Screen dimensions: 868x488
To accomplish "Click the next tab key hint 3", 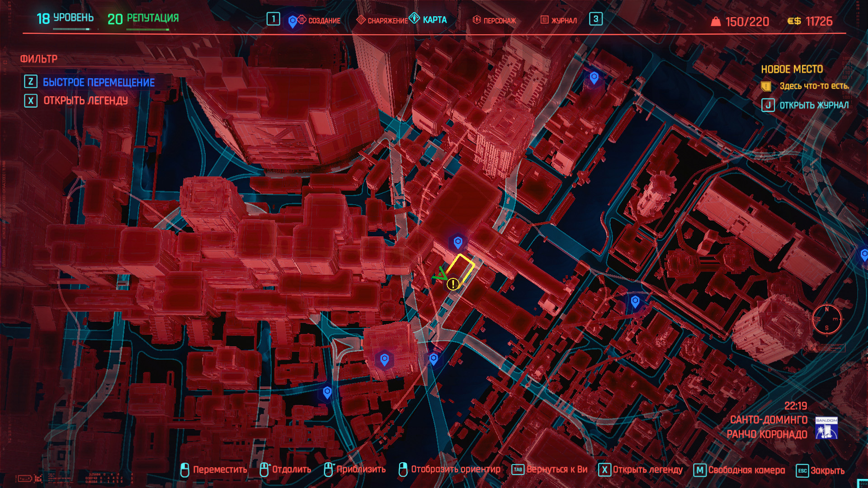I will (595, 19).
